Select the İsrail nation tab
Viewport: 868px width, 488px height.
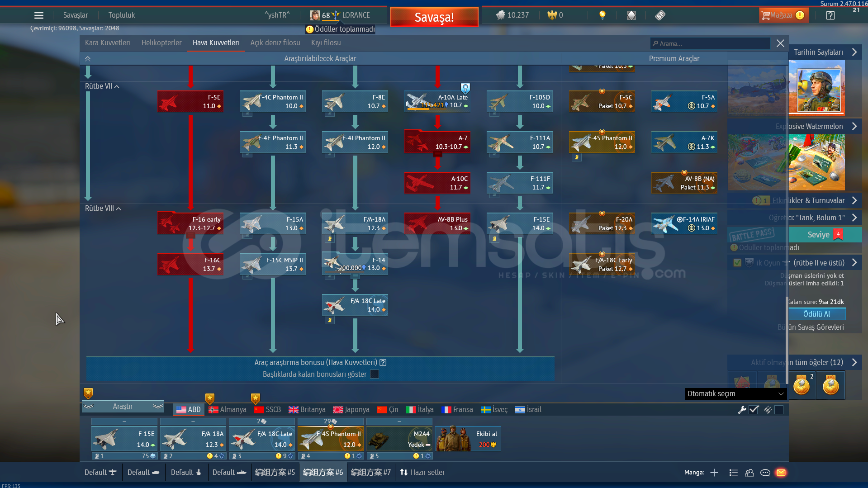pos(528,410)
